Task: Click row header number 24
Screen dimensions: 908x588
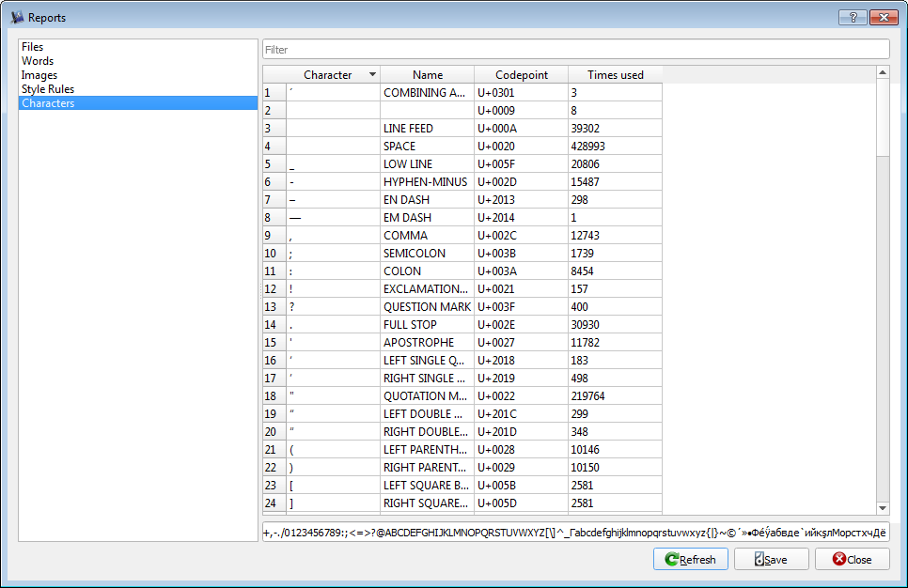Action: [x=274, y=503]
